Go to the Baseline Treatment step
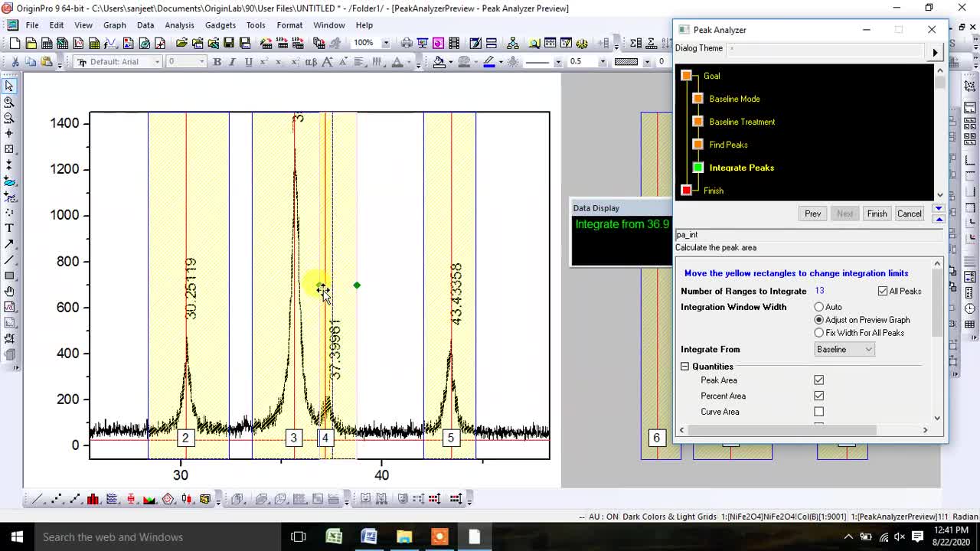This screenshot has width=980, height=551. click(742, 122)
